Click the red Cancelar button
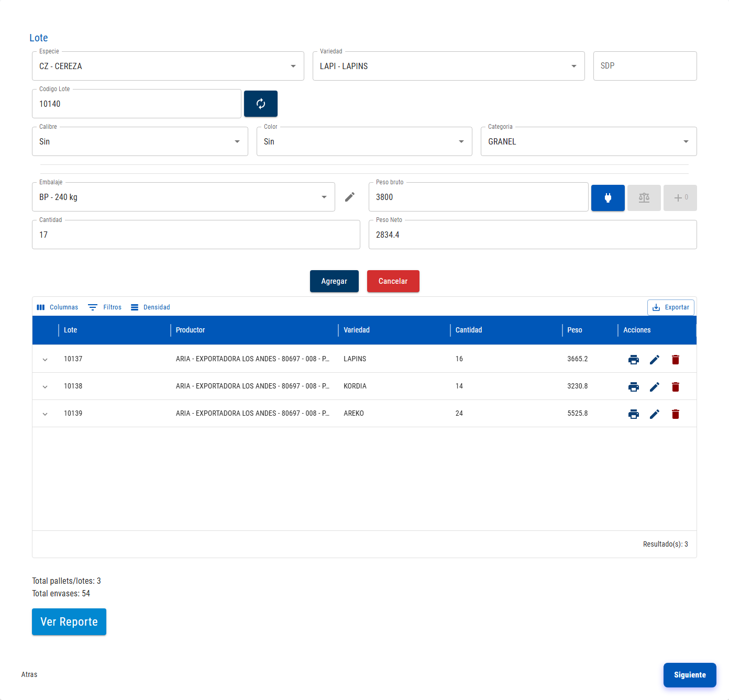The height and width of the screenshot is (700, 729). pos(393,281)
